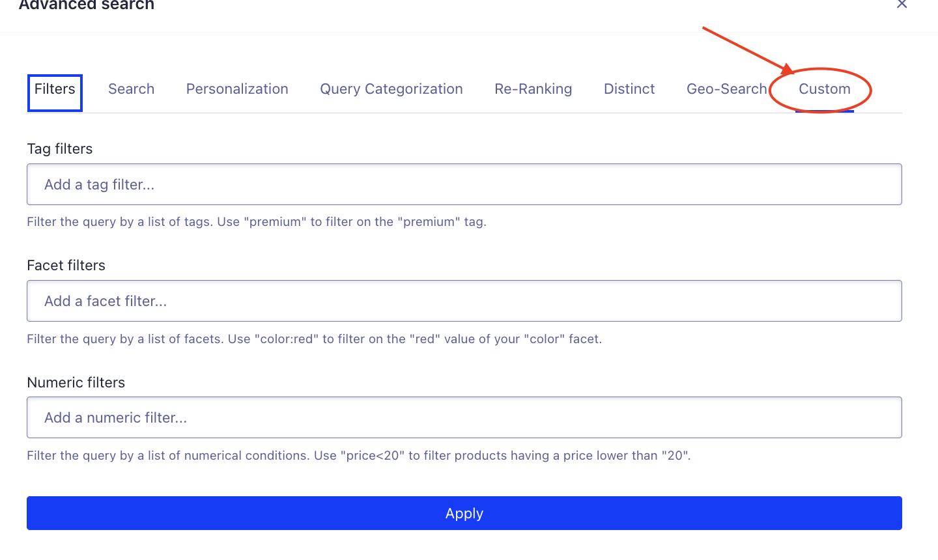Image resolution: width=938 pixels, height=560 pixels.
Task: Switch to the Distinct tab
Action: [629, 90]
